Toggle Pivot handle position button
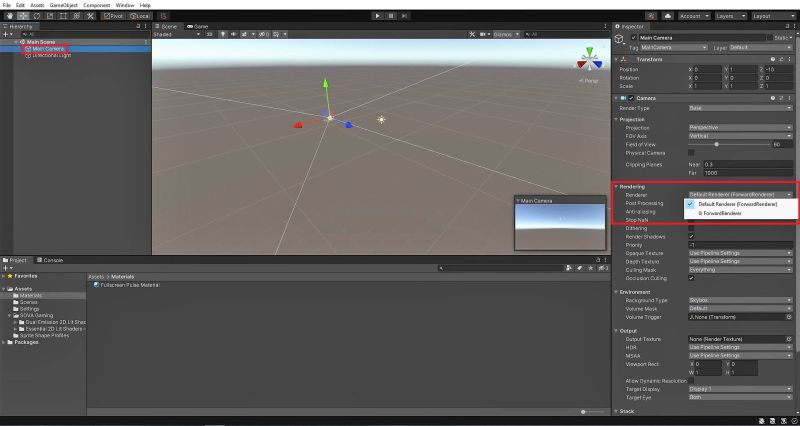The image size is (800, 426). pos(113,16)
